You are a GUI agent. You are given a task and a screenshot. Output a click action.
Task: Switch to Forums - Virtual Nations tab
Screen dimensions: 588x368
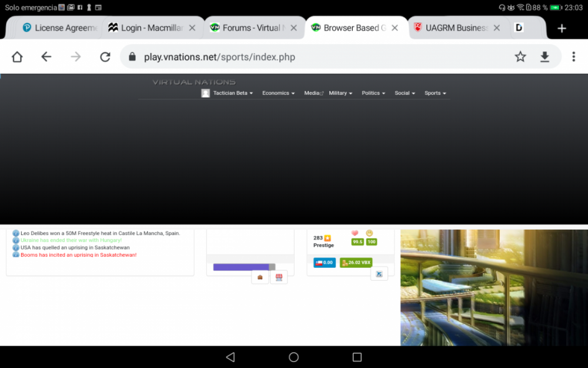[253, 28]
